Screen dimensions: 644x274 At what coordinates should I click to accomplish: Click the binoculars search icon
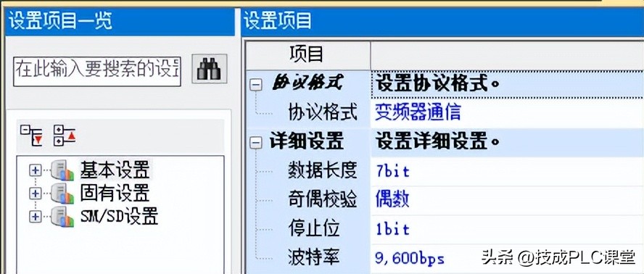[x=209, y=69]
